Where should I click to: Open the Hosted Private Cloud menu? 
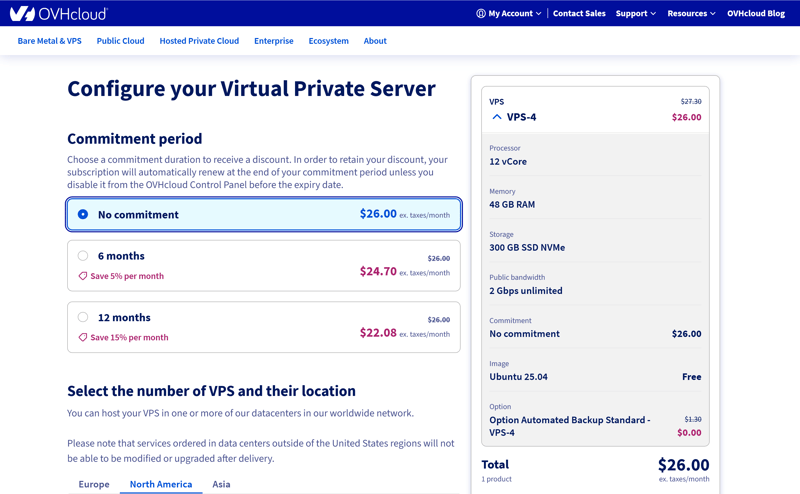[199, 41]
